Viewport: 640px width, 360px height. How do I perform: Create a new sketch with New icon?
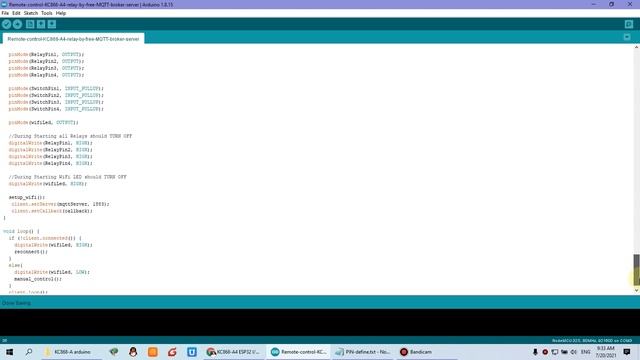(x=30, y=24)
